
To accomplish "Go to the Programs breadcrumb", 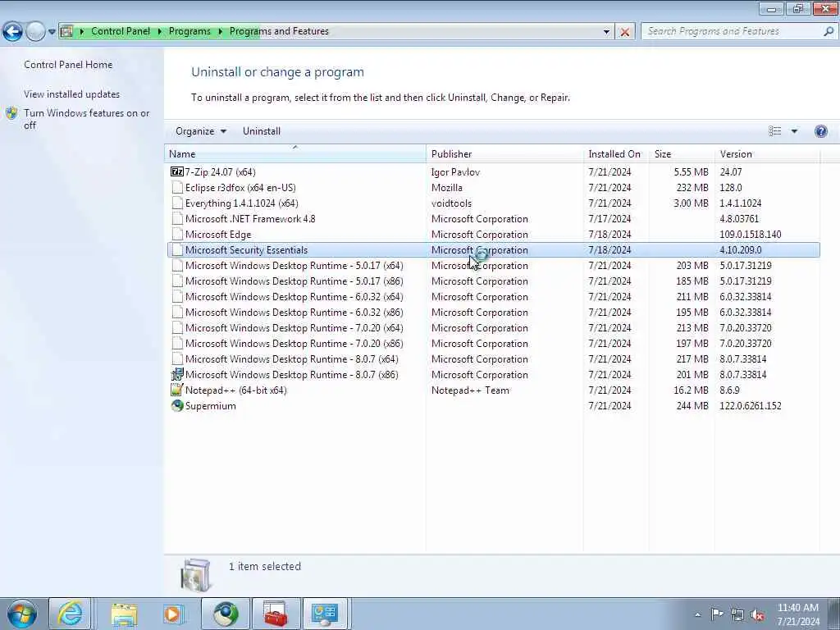I will pyautogui.click(x=189, y=32).
